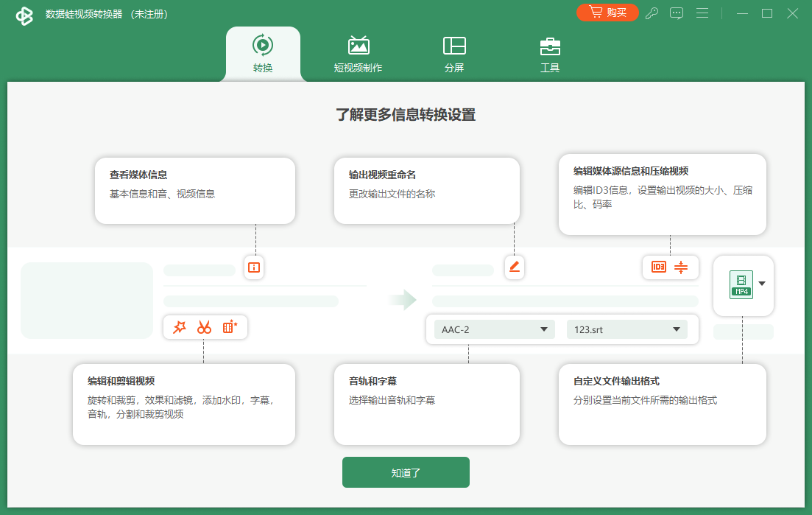Click the media info "i" icon
The image size is (812, 515).
pyautogui.click(x=253, y=268)
